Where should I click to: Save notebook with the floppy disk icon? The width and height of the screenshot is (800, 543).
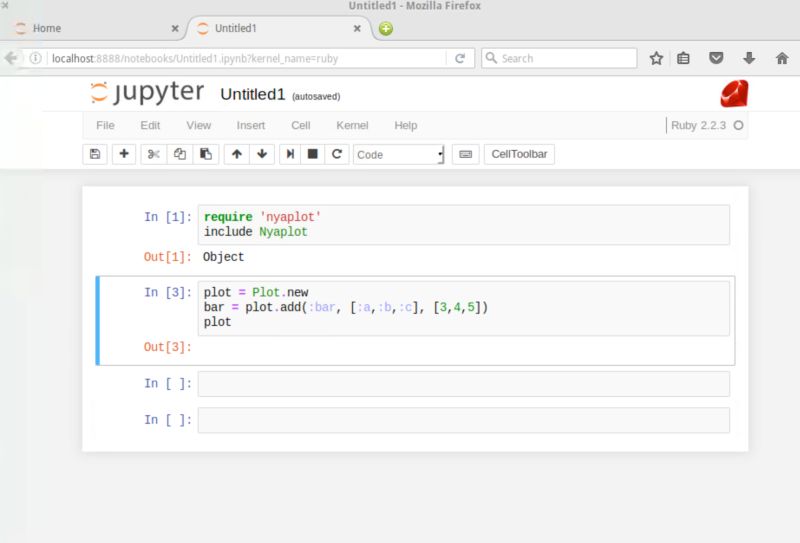click(95, 154)
